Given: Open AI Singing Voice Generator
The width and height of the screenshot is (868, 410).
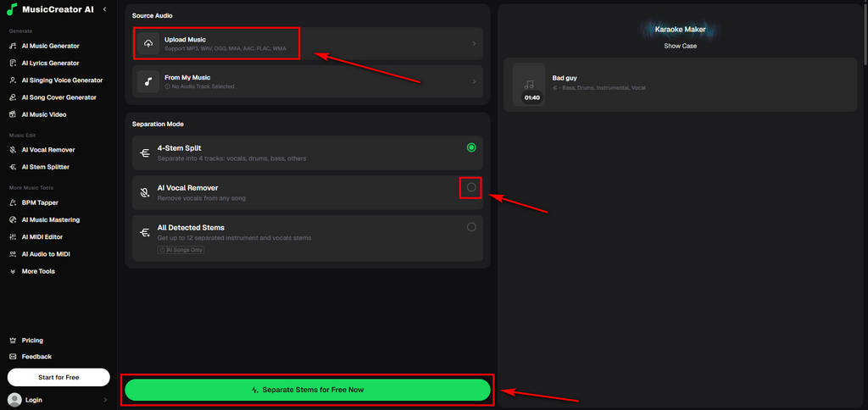Looking at the screenshot, I should pyautogui.click(x=62, y=80).
